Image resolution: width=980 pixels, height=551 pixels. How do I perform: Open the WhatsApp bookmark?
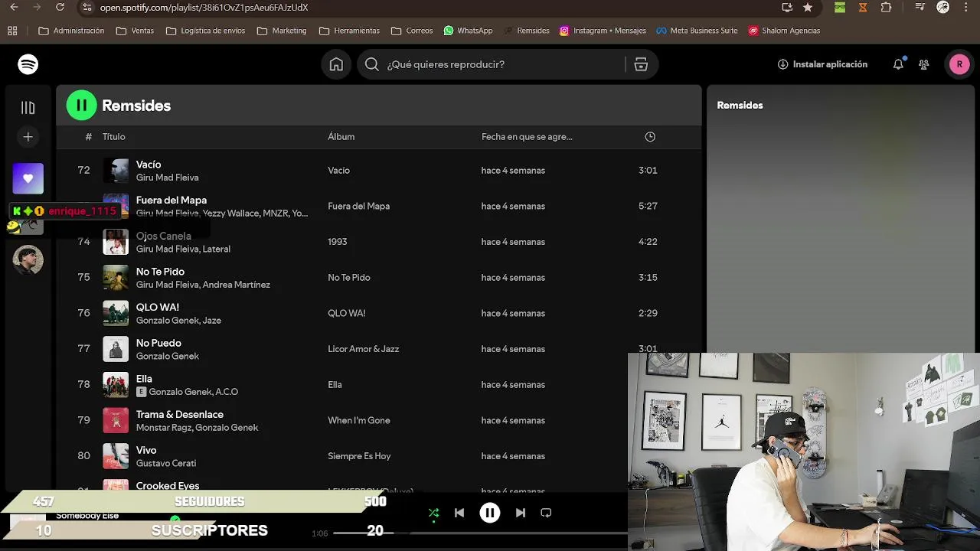pos(468,31)
